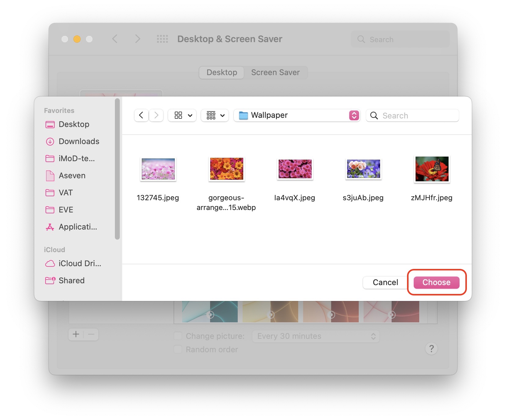Click Cancel to dismiss dialog
This screenshot has width=506, height=420.
[x=385, y=282]
